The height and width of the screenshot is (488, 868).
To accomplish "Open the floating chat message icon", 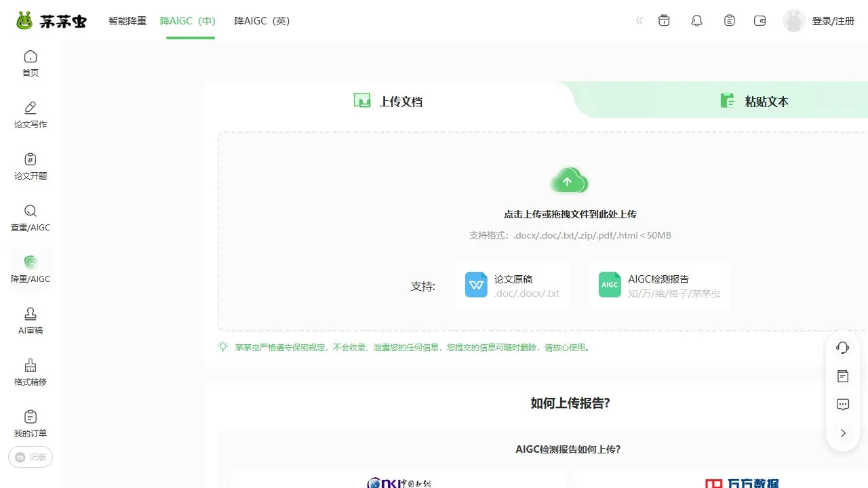I will tap(843, 405).
